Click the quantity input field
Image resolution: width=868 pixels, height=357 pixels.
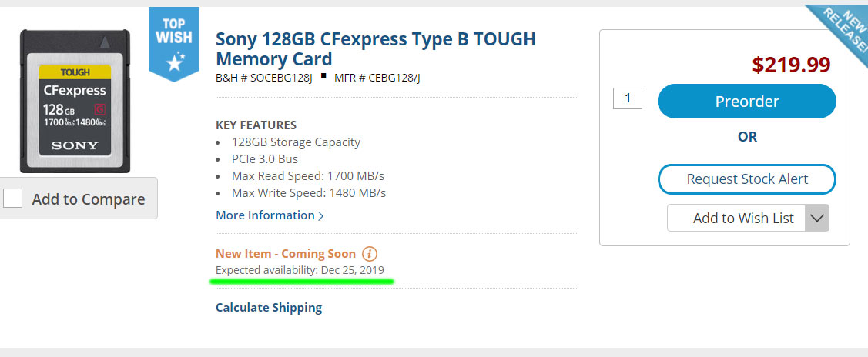pos(628,98)
